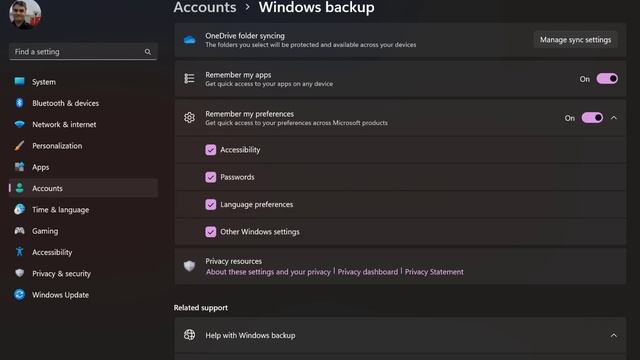The height and width of the screenshot is (360, 640).
Task: Select Gaming in sidebar
Action: [83, 231]
